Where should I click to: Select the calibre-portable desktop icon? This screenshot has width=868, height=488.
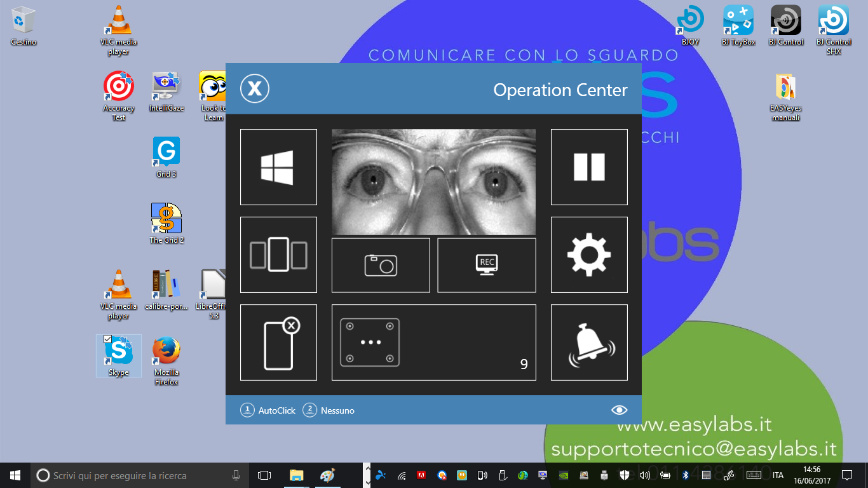coord(166,290)
